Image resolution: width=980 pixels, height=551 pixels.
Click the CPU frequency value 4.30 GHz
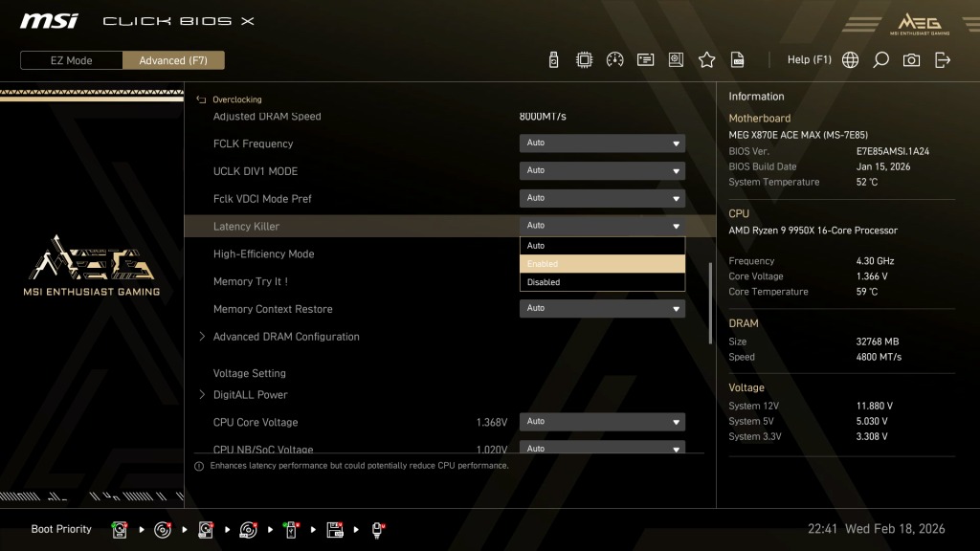click(875, 261)
